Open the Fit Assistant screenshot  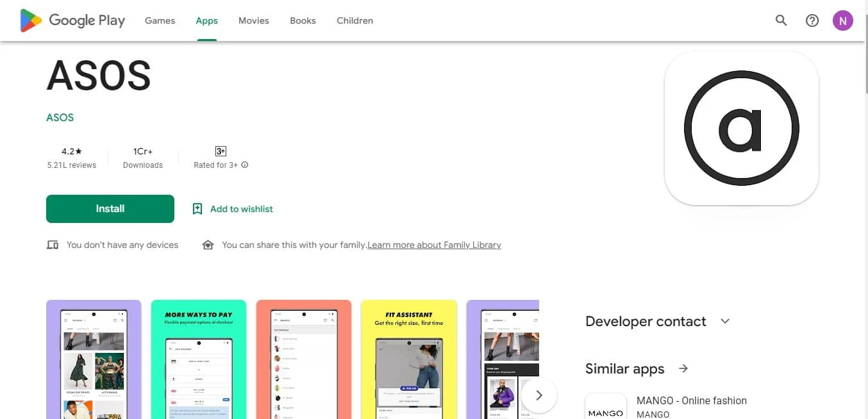click(x=409, y=359)
